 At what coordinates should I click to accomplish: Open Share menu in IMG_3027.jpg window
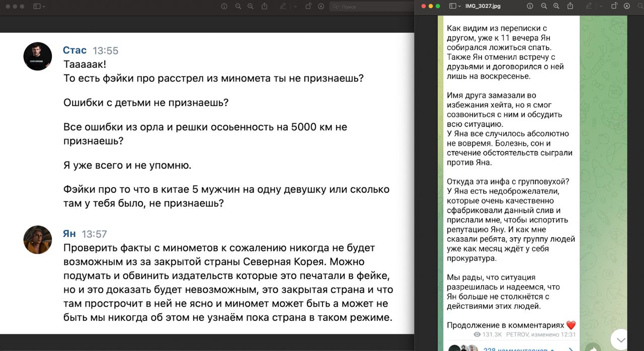click(570, 6)
